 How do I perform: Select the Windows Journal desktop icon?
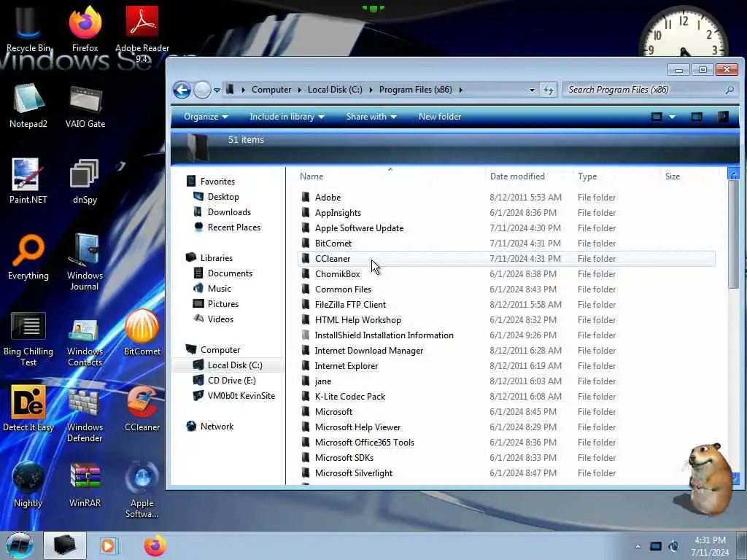(x=85, y=262)
